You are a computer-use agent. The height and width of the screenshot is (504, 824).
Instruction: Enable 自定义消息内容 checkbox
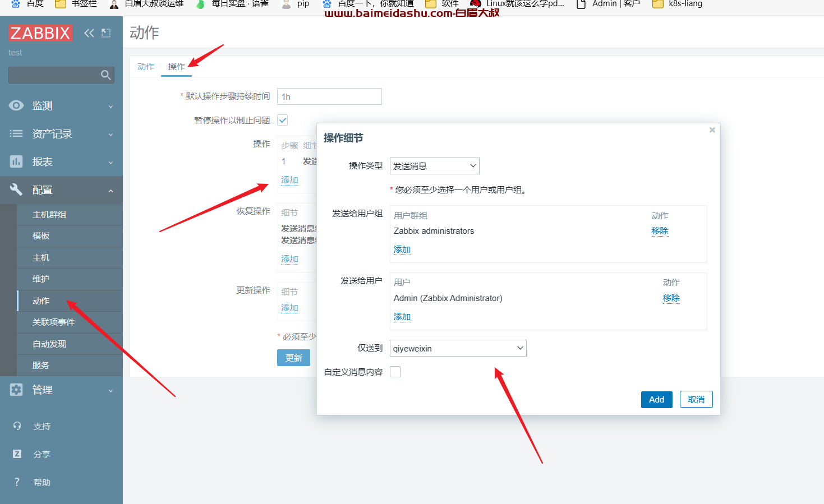(395, 372)
